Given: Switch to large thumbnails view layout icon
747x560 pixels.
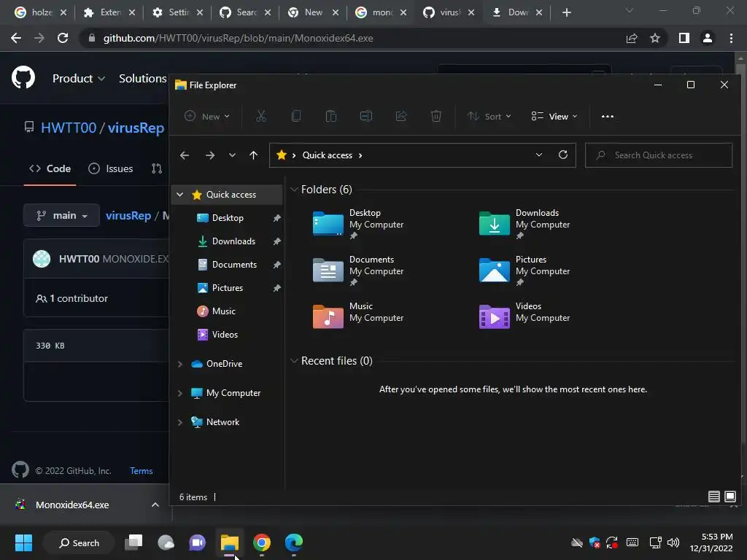Looking at the screenshot, I should click(x=729, y=497).
